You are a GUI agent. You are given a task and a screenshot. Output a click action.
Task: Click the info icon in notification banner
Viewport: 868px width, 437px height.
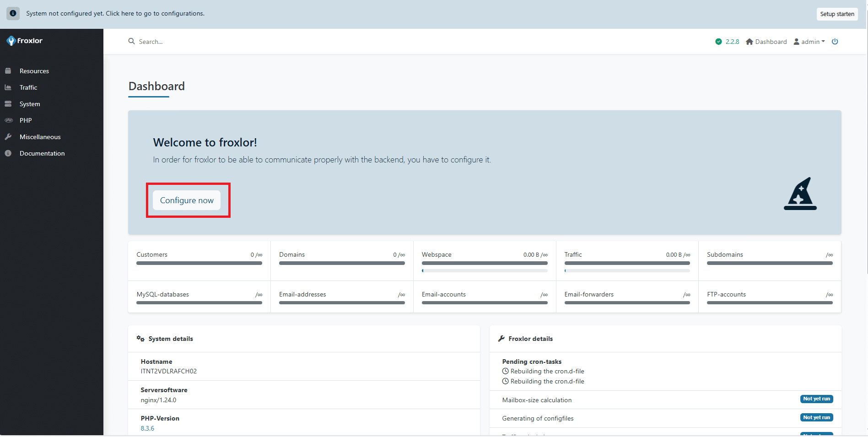pyautogui.click(x=13, y=13)
